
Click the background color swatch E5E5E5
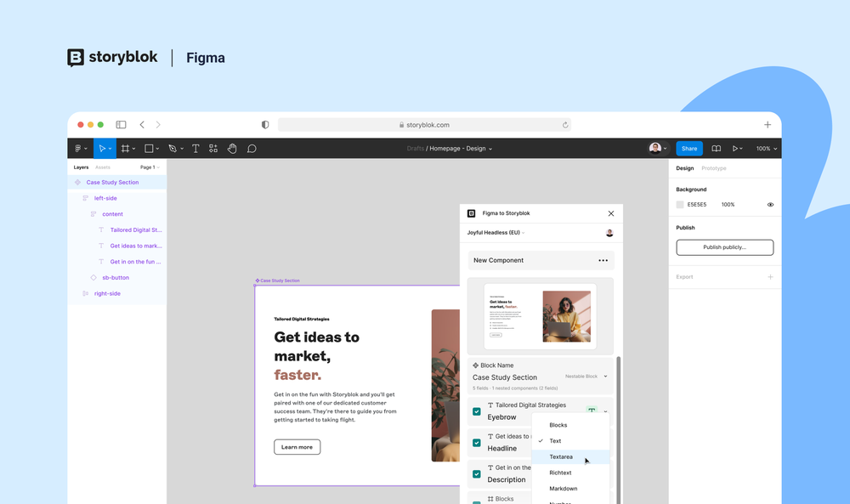click(x=680, y=205)
